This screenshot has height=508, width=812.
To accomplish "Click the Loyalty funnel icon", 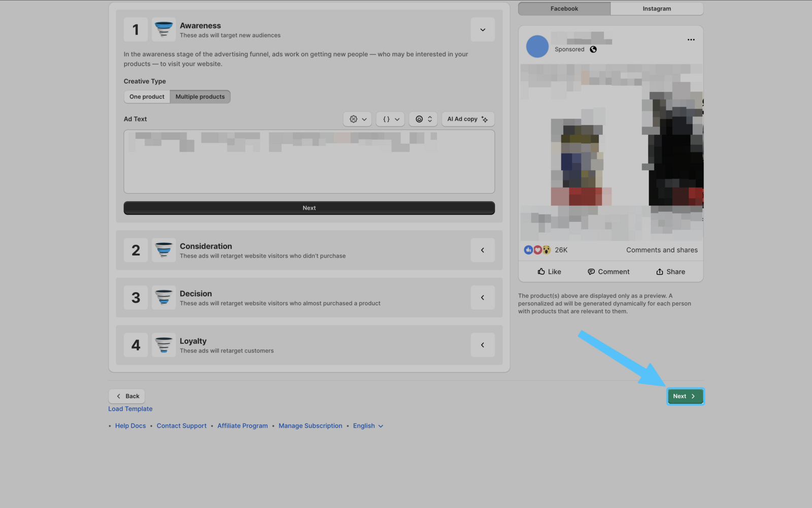I will (163, 345).
